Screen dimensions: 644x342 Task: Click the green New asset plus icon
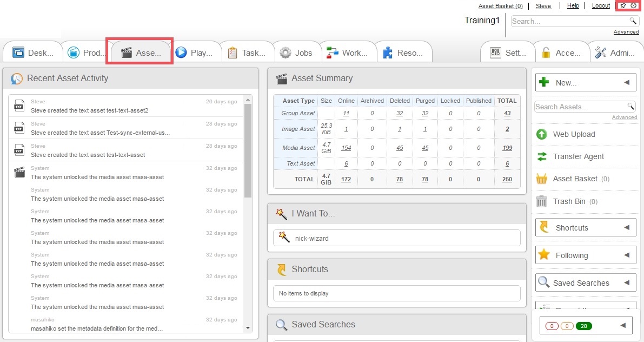(543, 82)
